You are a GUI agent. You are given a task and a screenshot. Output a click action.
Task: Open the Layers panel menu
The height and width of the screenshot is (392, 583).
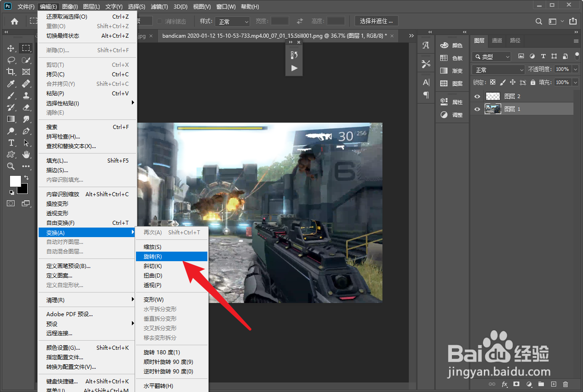coord(576,41)
